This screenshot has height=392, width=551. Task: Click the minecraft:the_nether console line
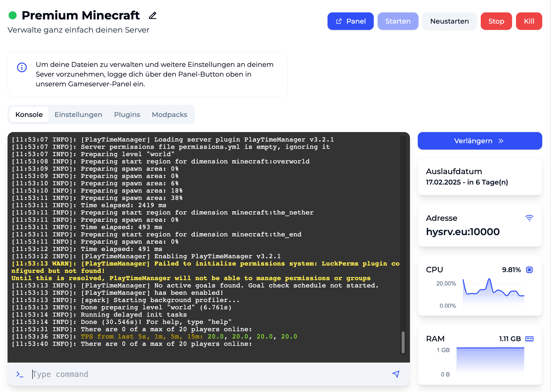click(x=162, y=213)
